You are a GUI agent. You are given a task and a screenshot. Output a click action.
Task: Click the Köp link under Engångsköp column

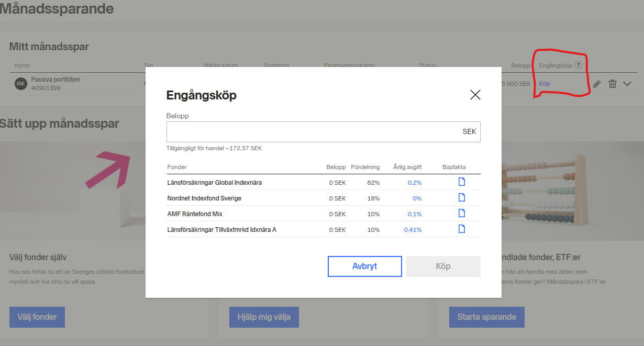pyautogui.click(x=545, y=84)
